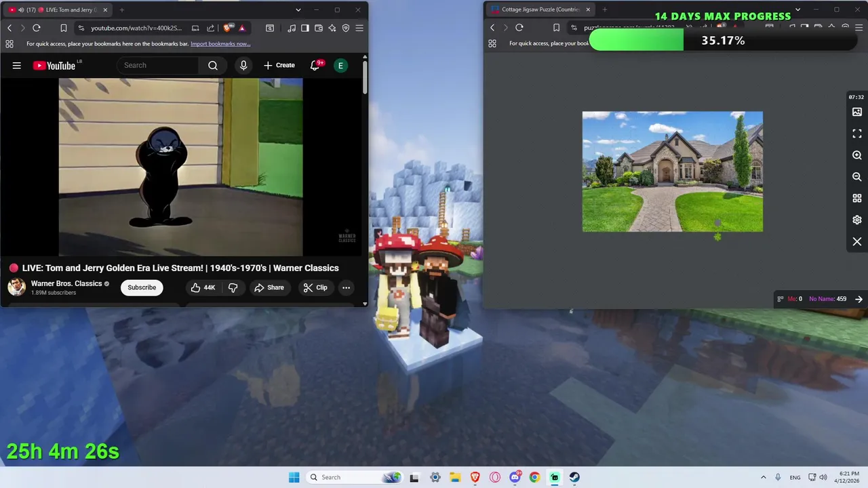Open site settings icon beside youtube.com address
The width and height of the screenshot is (868, 488).
click(81, 28)
